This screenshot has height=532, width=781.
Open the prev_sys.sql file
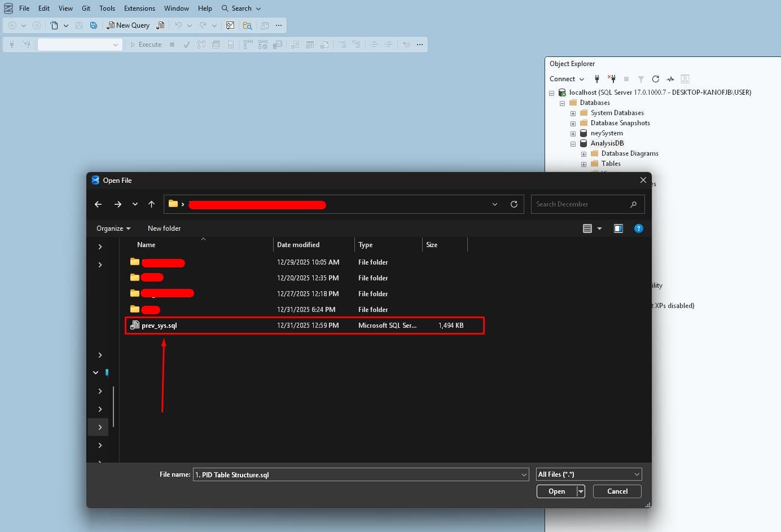tap(158, 325)
